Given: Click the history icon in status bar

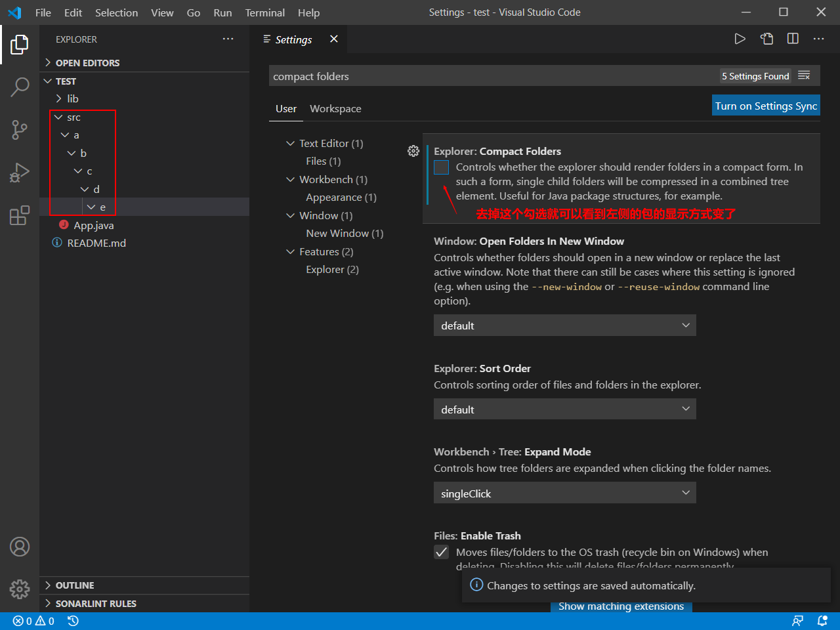Looking at the screenshot, I should pos(73,621).
